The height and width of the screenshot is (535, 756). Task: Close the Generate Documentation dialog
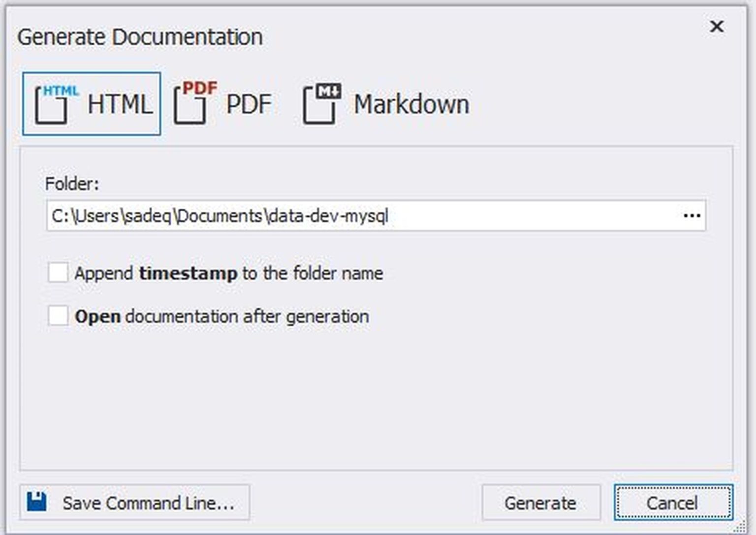tap(717, 27)
